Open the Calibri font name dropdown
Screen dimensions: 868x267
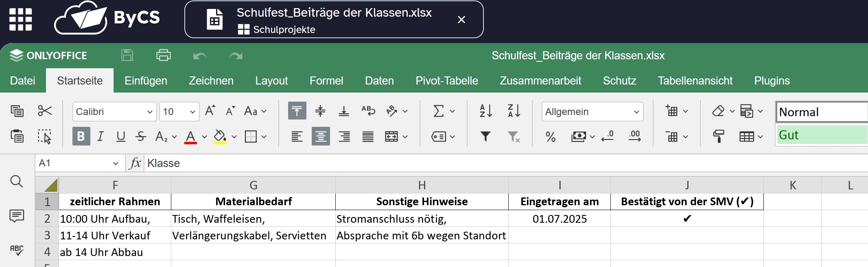point(114,112)
